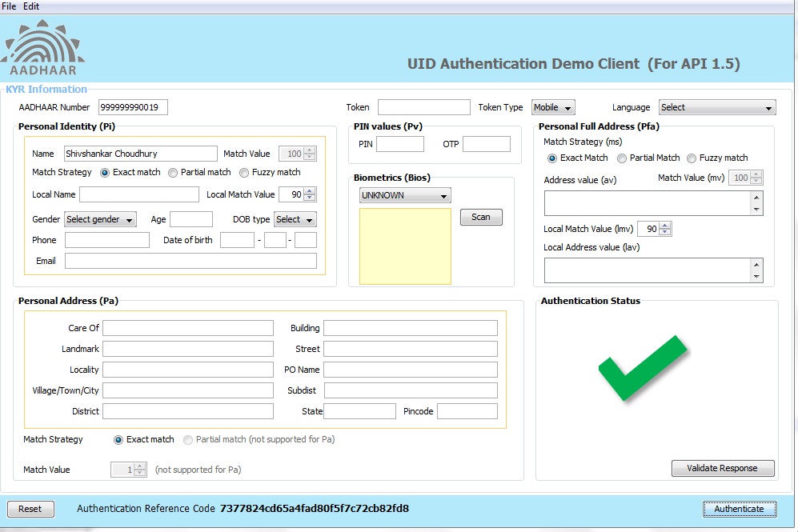Increase the Local Match Value stepper

(x=310, y=190)
